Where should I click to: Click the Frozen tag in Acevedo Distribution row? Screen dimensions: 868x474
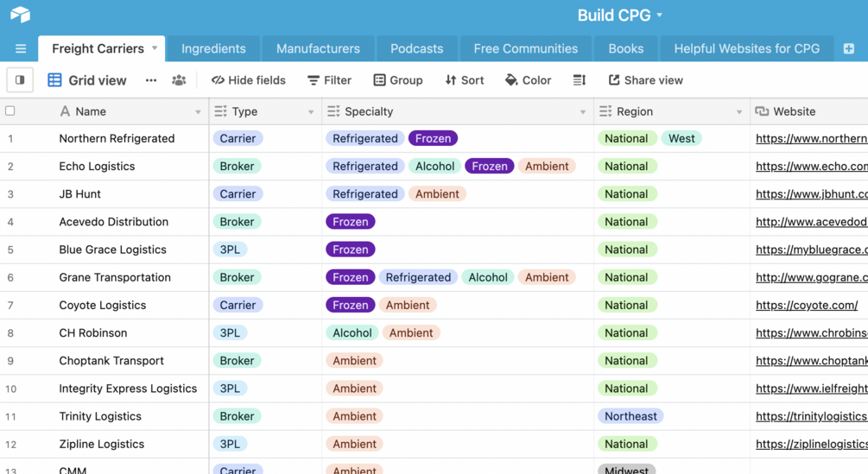click(x=351, y=222)
